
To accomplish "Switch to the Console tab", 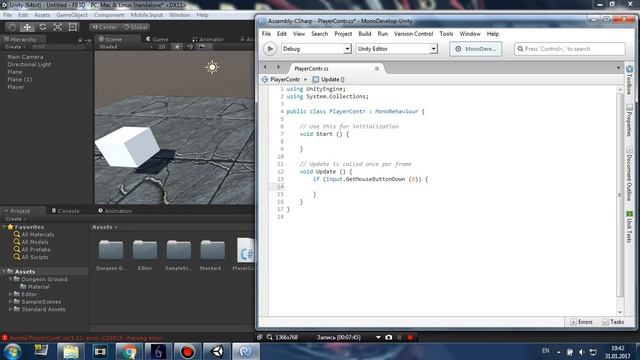I will coord(65,211).
